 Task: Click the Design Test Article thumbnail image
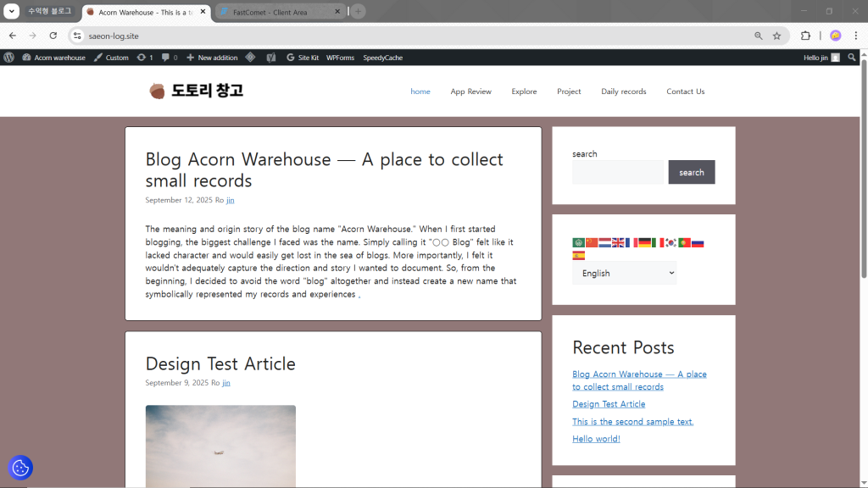point(220,446)
